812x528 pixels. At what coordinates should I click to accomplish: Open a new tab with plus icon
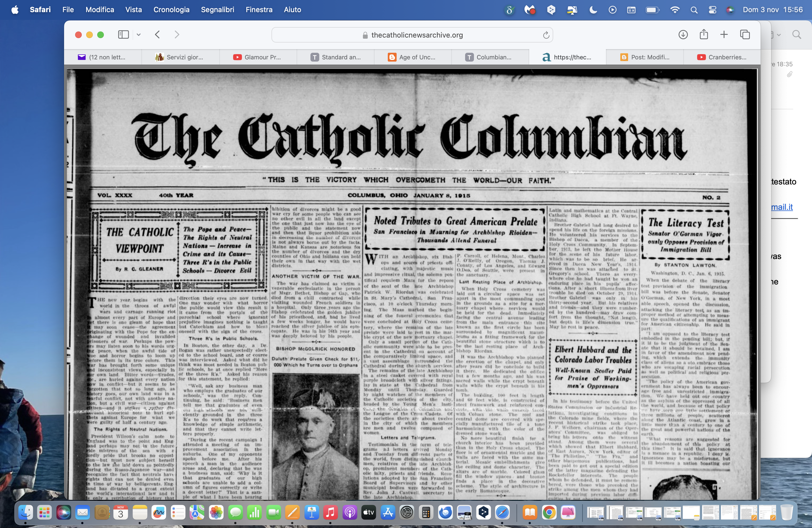[724, 35]
